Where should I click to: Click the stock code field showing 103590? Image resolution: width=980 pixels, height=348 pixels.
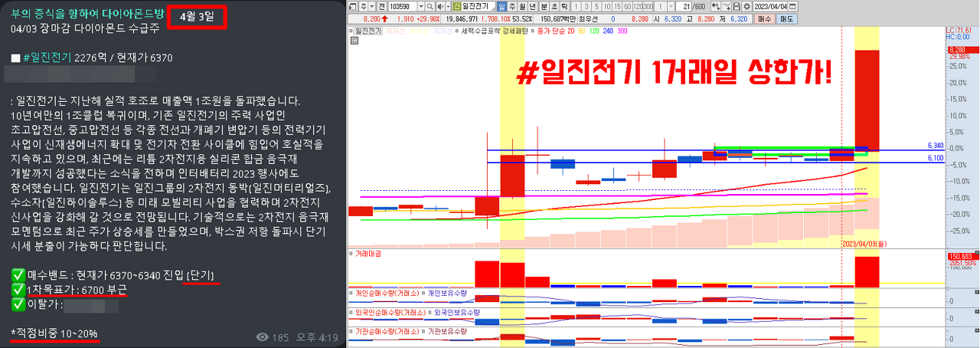tap(403, 6)
